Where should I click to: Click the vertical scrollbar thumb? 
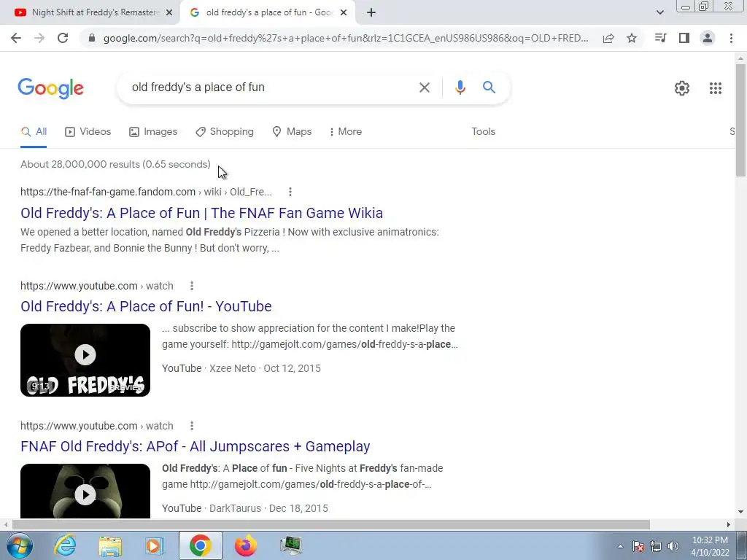coord(741,120)
